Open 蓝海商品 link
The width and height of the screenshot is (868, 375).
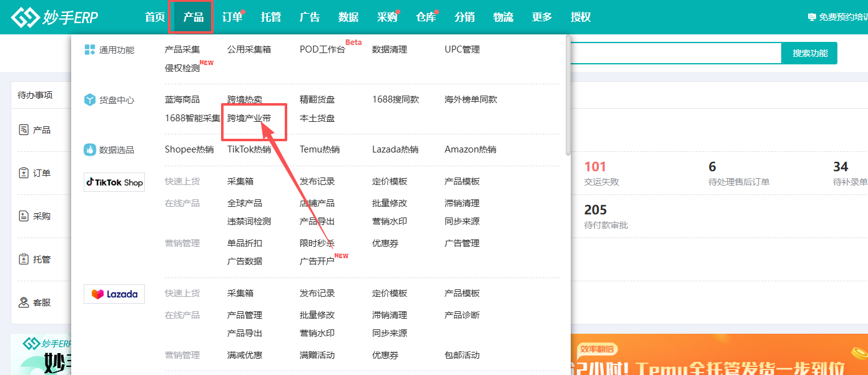(x=182, y=99)
